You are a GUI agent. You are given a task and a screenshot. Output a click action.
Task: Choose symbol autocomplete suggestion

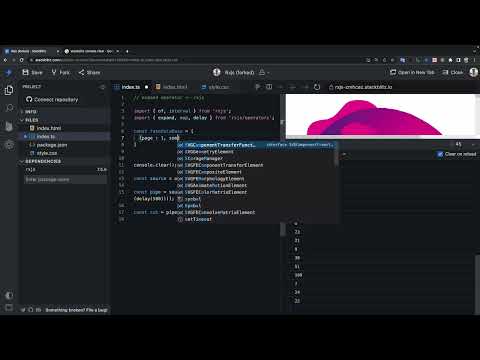[x=256, y=199]
